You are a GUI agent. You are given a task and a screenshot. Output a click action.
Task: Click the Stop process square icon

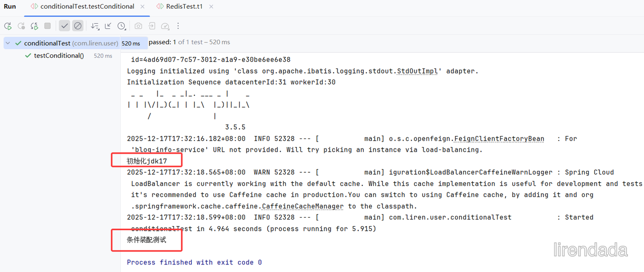click(47, 26)
